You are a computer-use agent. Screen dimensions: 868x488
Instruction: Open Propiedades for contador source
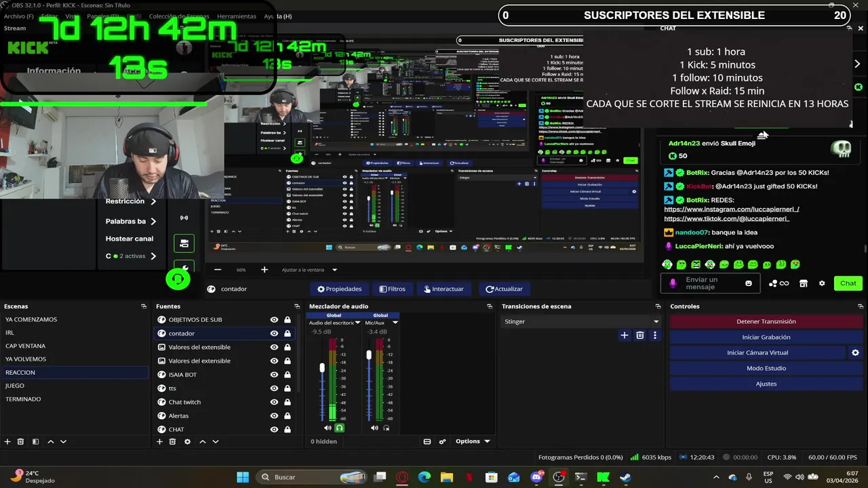(x=339, y=289)
